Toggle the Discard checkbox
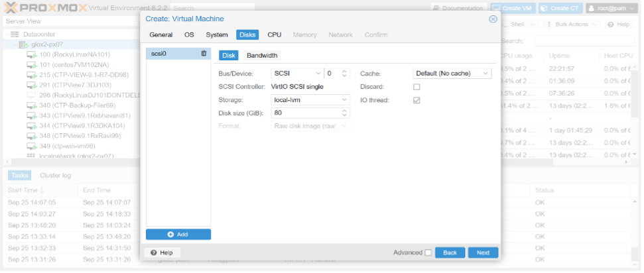This screenshot has width=644, height=273. click(x=417, y=87)
